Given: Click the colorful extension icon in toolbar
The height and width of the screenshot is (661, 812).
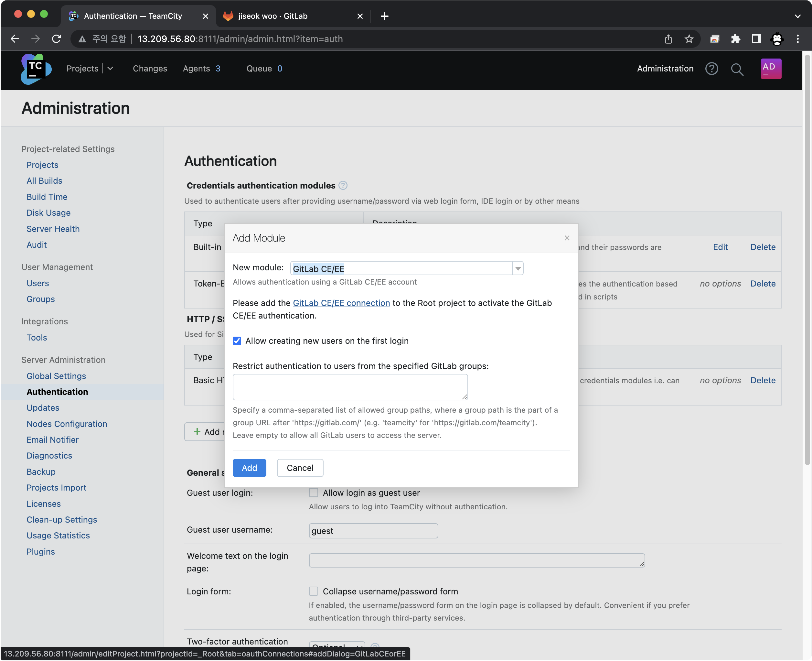Looking at the screenshot, I should point(715,39).
